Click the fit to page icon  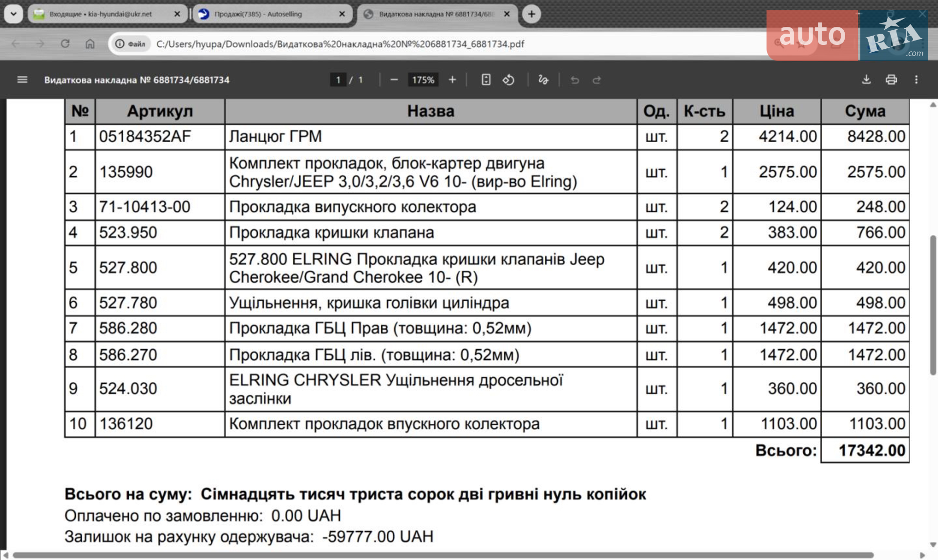486,80
